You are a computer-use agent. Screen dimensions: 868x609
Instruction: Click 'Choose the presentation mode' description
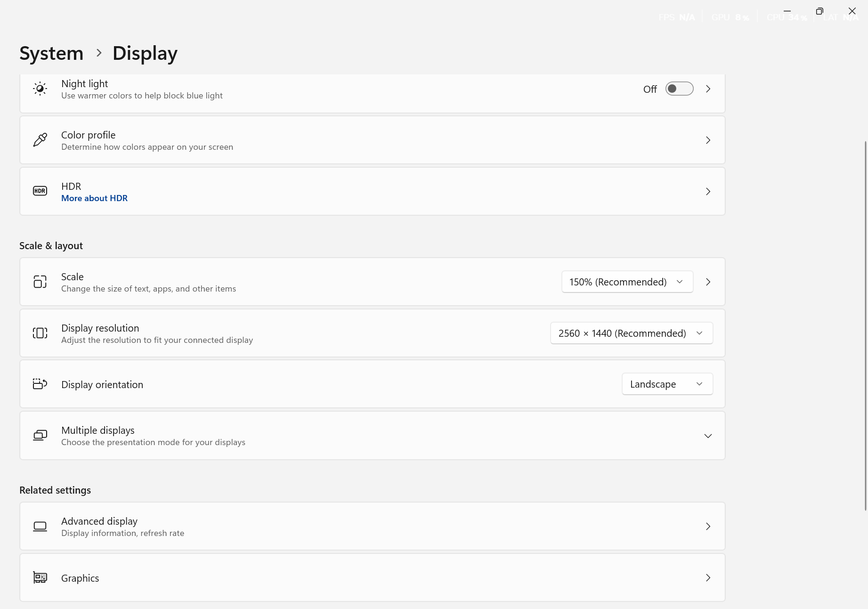pos(153,442)
